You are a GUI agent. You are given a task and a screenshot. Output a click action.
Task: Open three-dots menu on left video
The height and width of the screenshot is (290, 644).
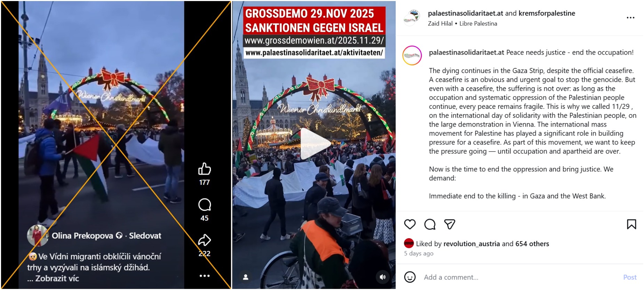click(205, 276)
